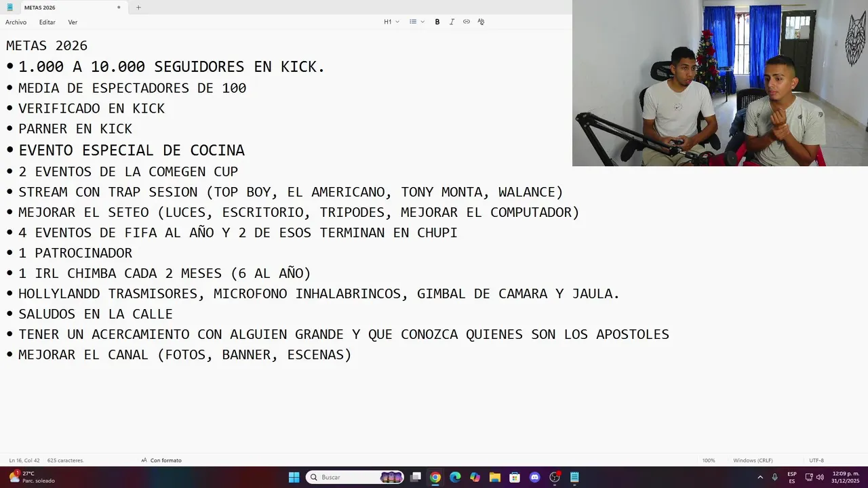868x488 pixels.
Task: Open the Windows Start menu
Action: coord(294,477)
